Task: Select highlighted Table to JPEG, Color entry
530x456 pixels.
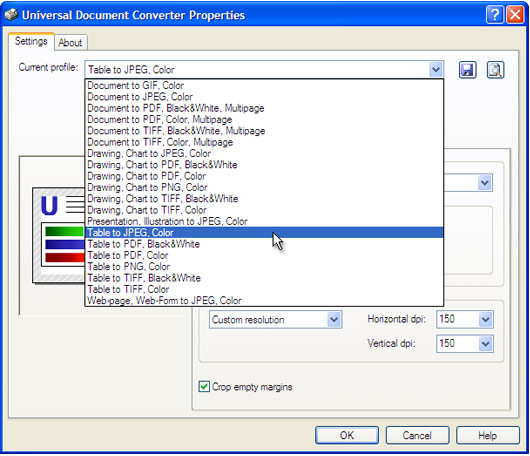Action: click(x=264, y=233)
